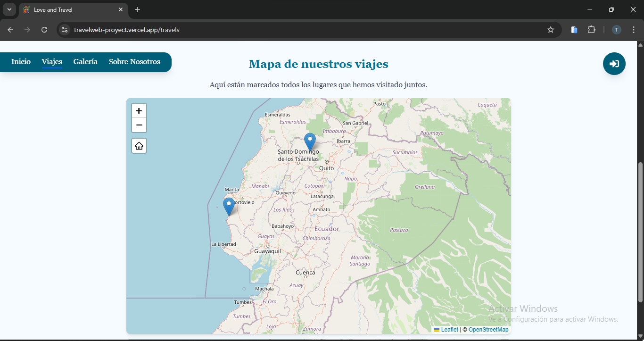View site information icon in address bar
The height and width of the screenshot is (341, 644).
pyautogui.click(x=65, y=30)
